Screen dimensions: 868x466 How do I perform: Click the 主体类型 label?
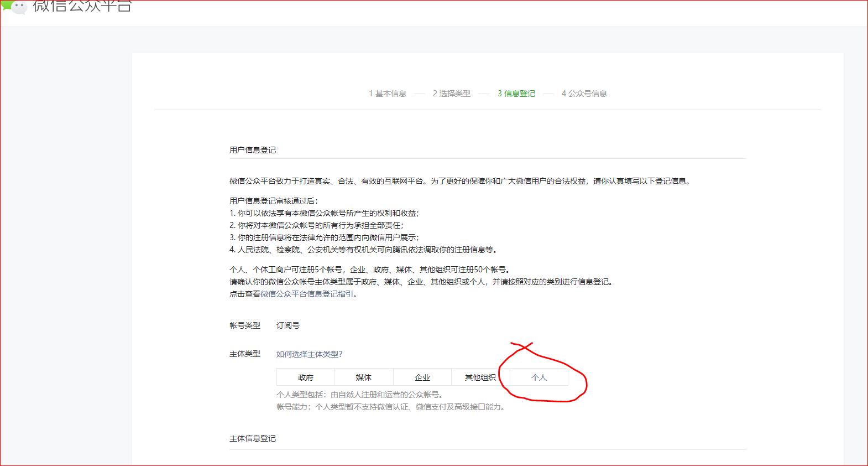(245, 354)
